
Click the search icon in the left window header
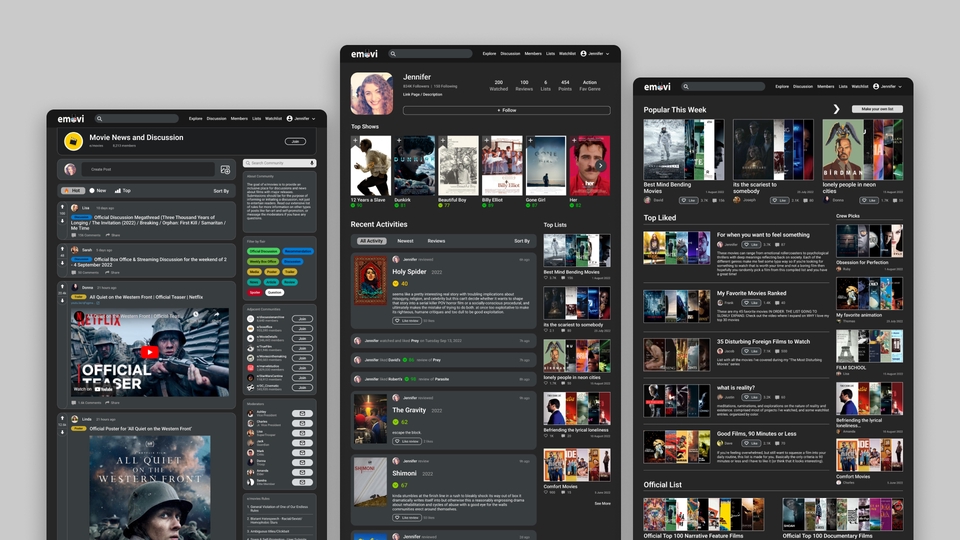coord(99,119)
